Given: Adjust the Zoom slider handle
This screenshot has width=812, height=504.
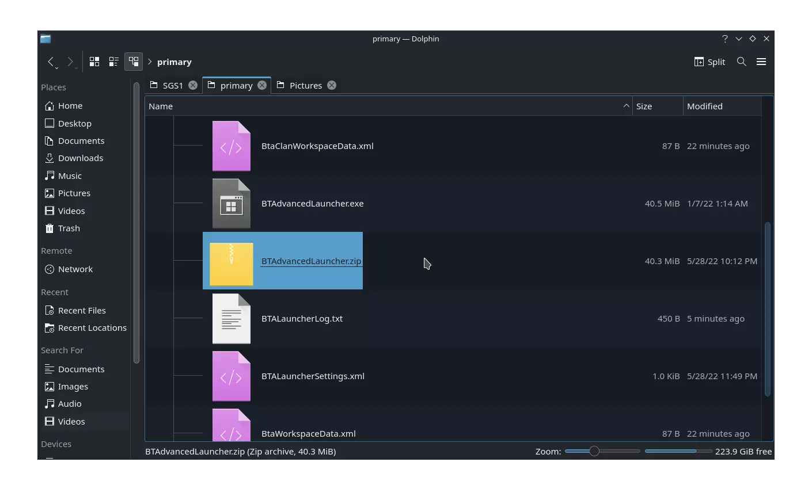Looking at the screenshot, I should click(x=594, y=451).
